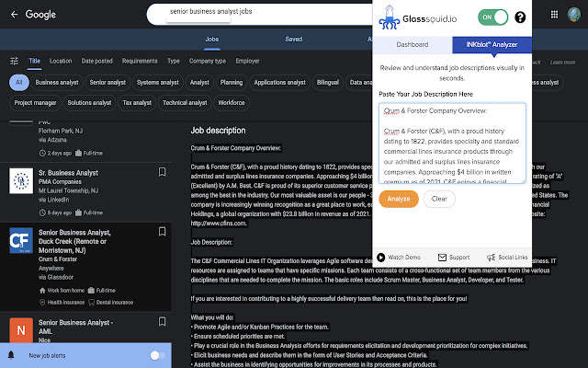Open the PMA Companies logo thumbnail
This screenshot has width=588, height=368.
[21, 181]
